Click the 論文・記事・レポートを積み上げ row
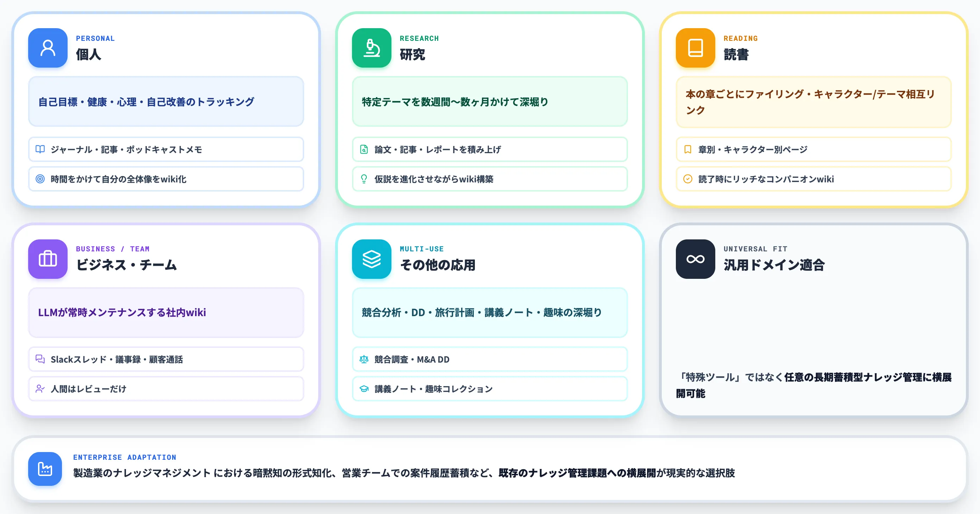Image resolution: width=980 pixels, height=514 pixels. pos(490,149)
